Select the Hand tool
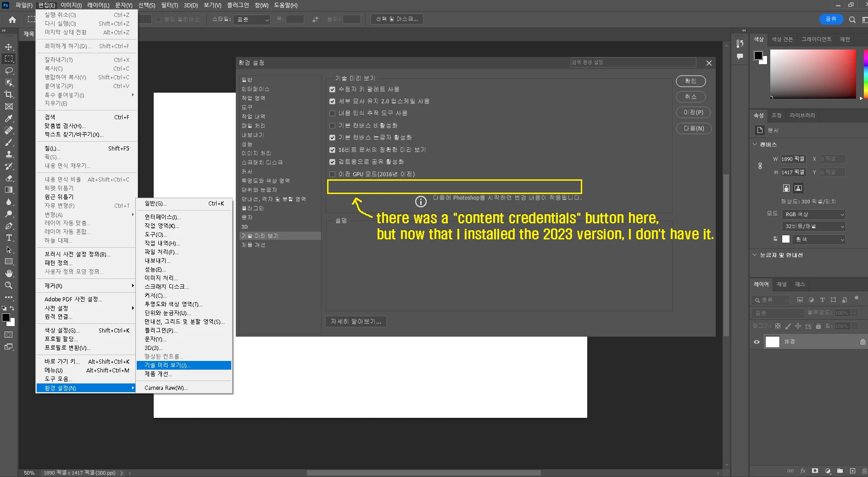The image size is (868, 477). [x=9, y=273]
